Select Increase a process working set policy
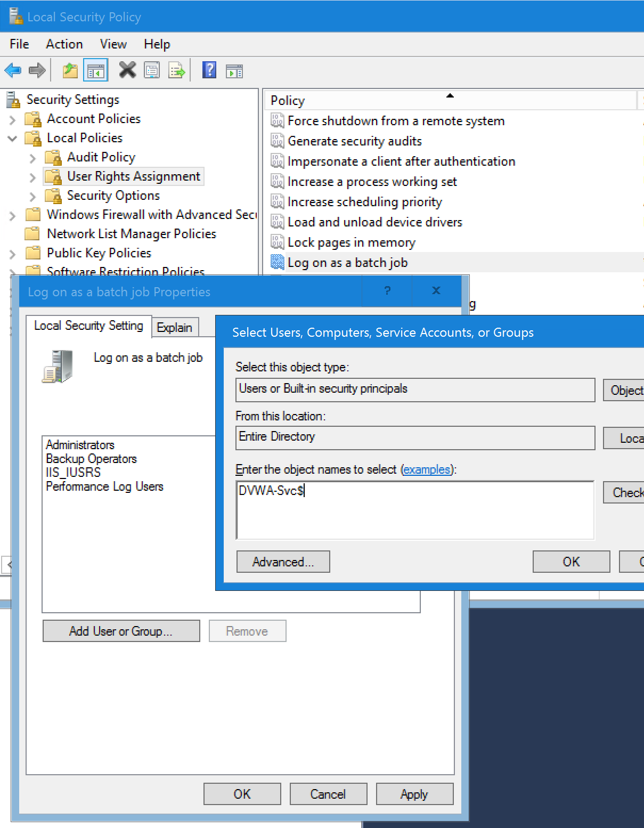The image size is (644, 828). pyautogui.click(x=372, y=182)
